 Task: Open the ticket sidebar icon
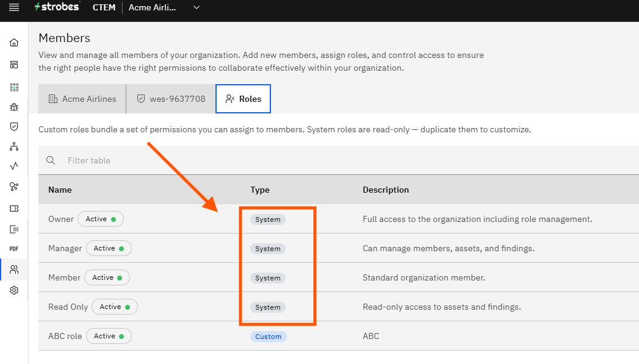tap(14, 209)
